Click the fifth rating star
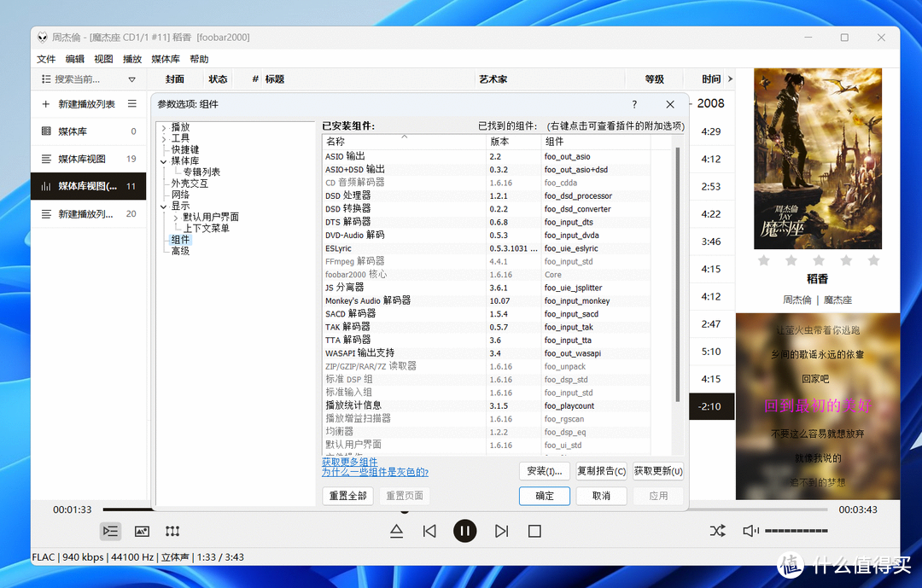922x588 pixels. [873, 260]
